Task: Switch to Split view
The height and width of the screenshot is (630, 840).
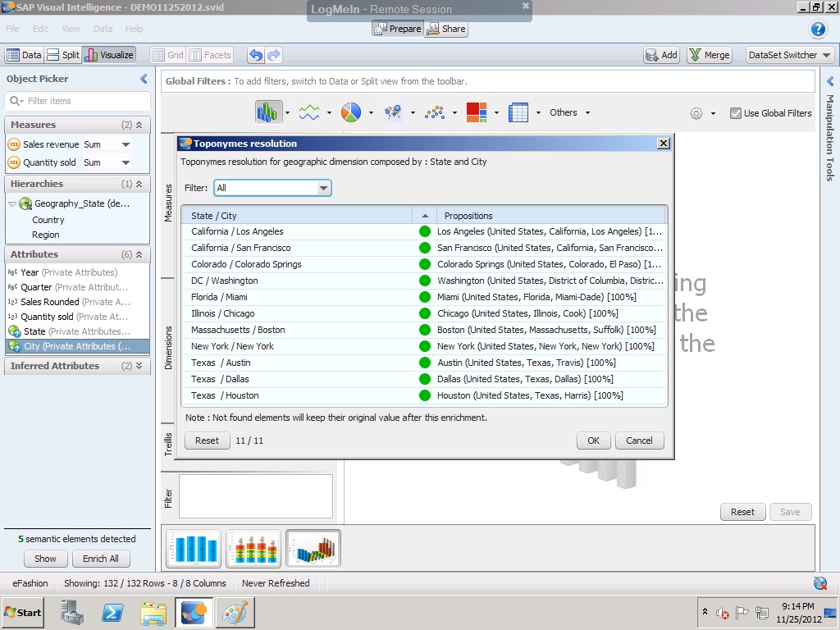Action: pos(62,55)
